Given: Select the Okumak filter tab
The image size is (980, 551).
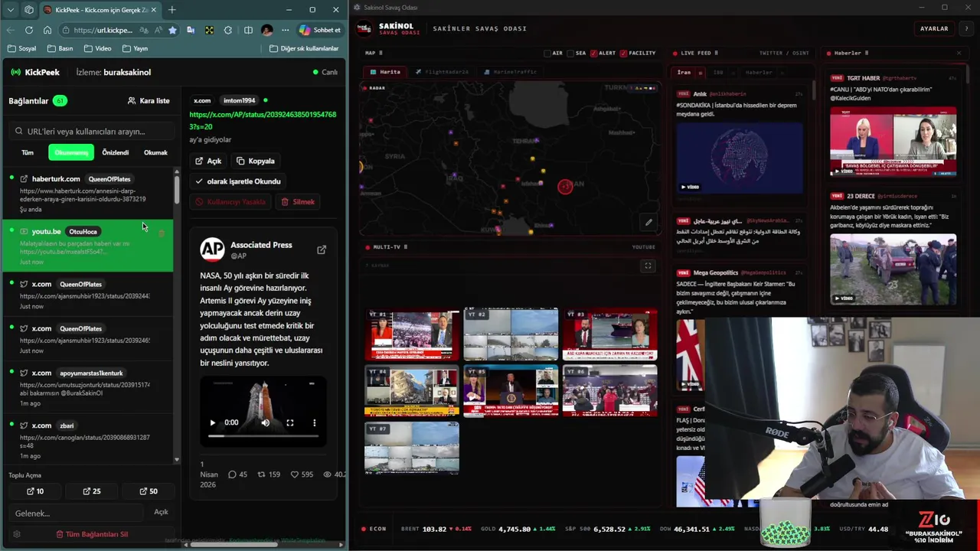Looking at the screenshot, I should click(x=155, y=152).
